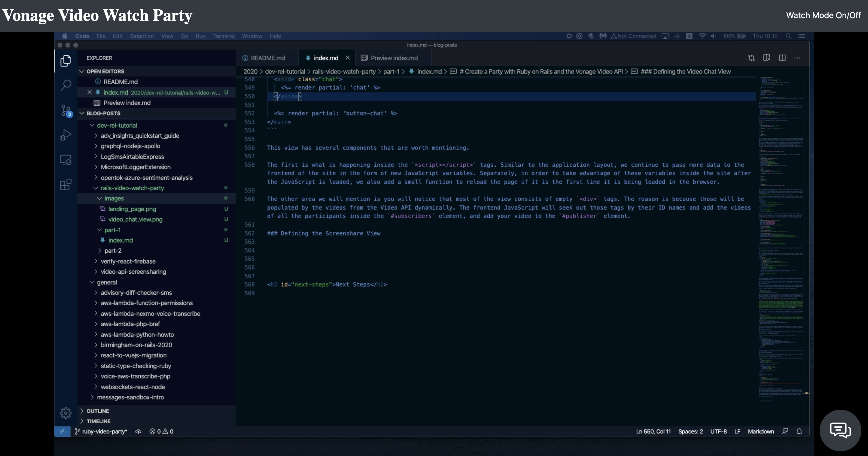Click the volume icon in menu bar
Screen dimensions: 868x456
click(713, 36)
